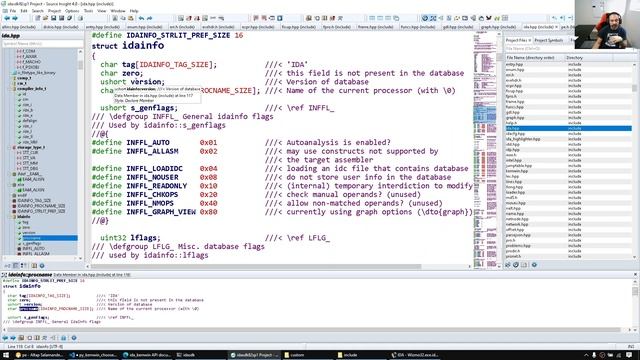Switch to frame.hpp (include) tab
Viewport: 640px width, 360px height.
coord(376,27)
